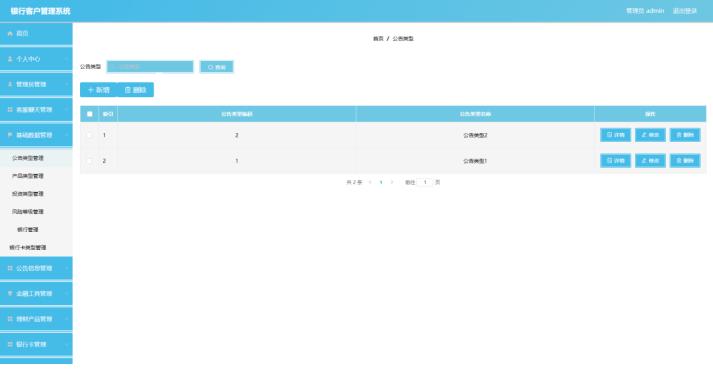The width and height of the screenshot is (713, 373).
Task: Click the flag icon beside 基础数据管理
Action: click(x=10, y=135)
